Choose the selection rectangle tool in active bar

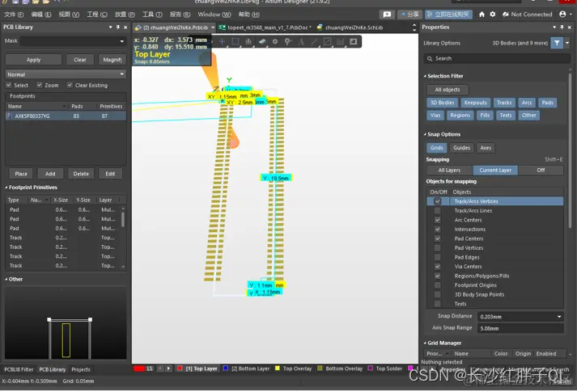click(235, 41)
